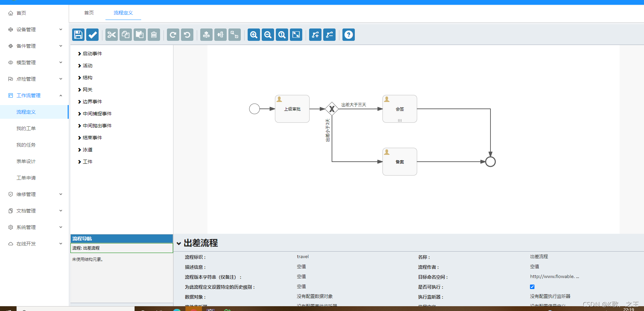The height and width of the screenshot is (311, 644).
Task: Expand 维修管理 sidebar menu
Action: 34,194
